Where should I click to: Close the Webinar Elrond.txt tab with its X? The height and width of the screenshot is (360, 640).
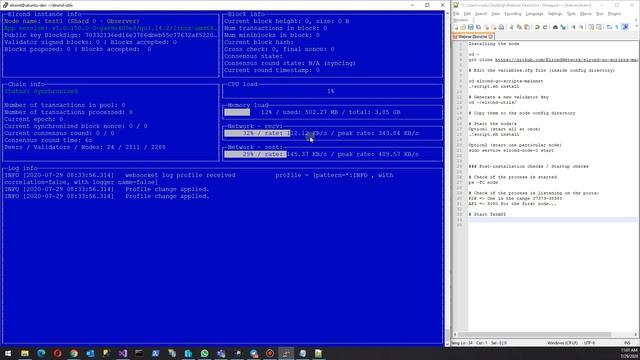coord(491,37)
